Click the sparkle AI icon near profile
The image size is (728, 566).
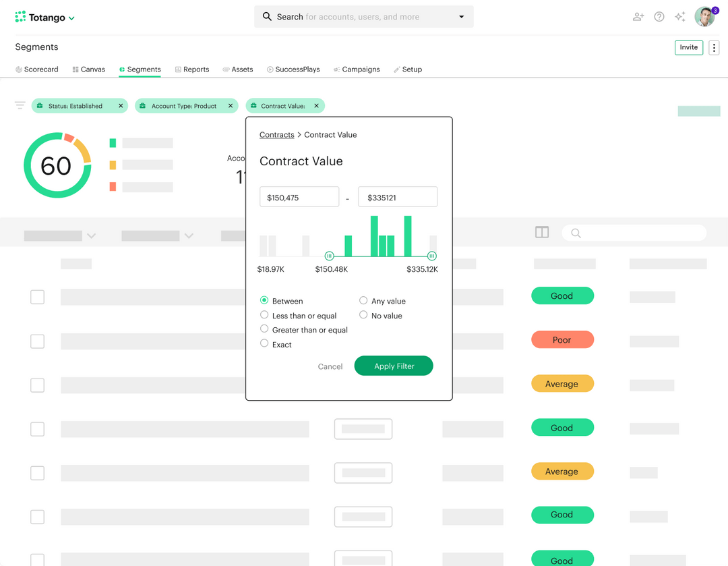point(680,16)
